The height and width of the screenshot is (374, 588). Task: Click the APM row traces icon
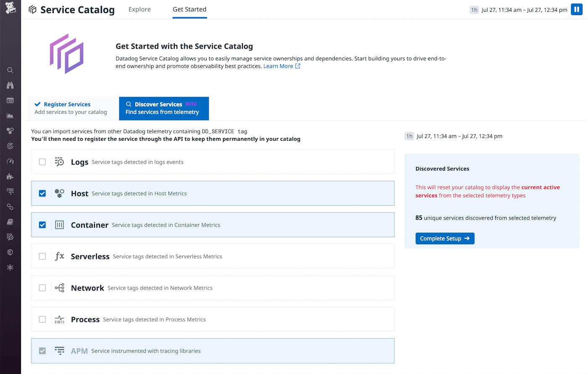coord(59,351)
